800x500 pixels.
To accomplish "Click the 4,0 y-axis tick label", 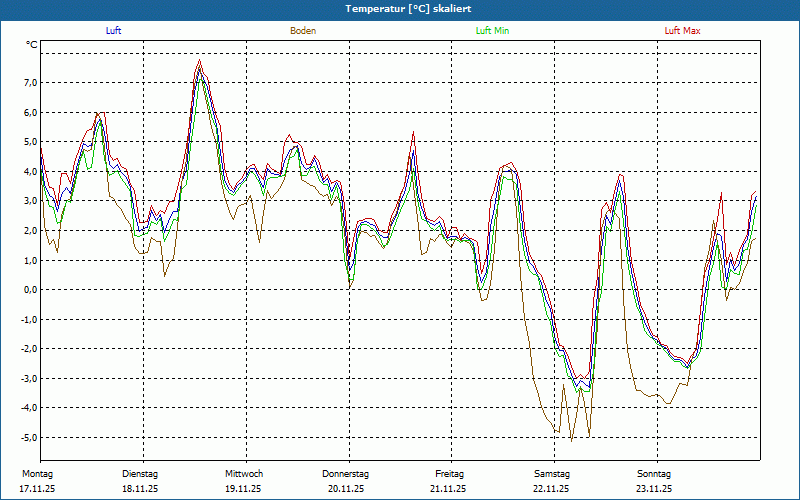I will pos(29,172).
